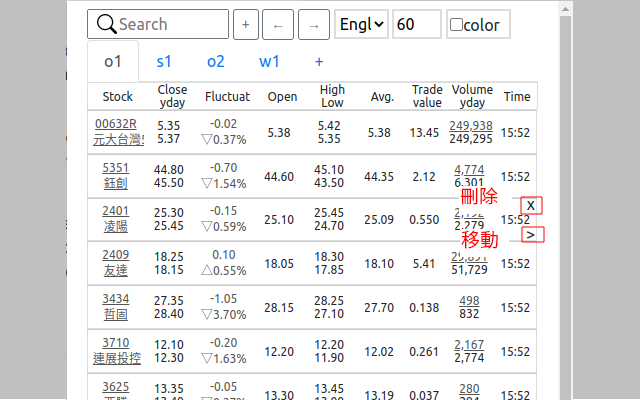This screenshot has height=400, width=640.
Task: Click the fluctuation ▽3.70% in row 3434
Action: pos(224,315)
